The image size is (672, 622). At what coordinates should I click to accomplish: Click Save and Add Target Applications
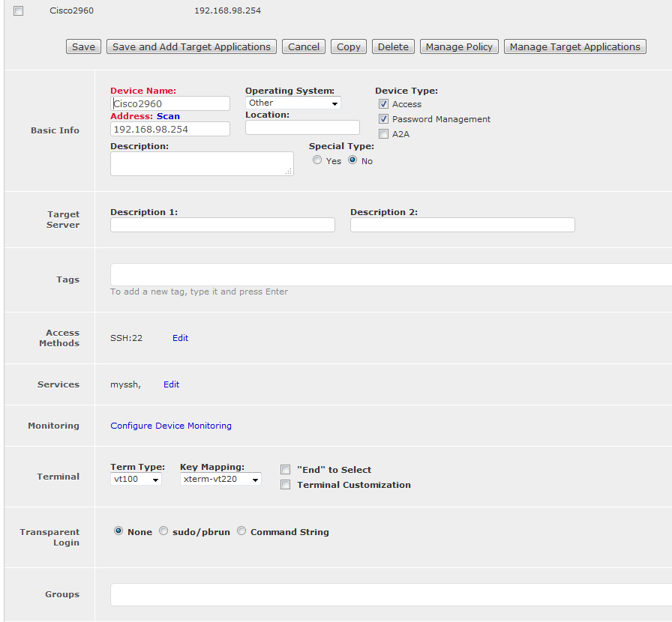pyautogui.click(x=191, y=46)
